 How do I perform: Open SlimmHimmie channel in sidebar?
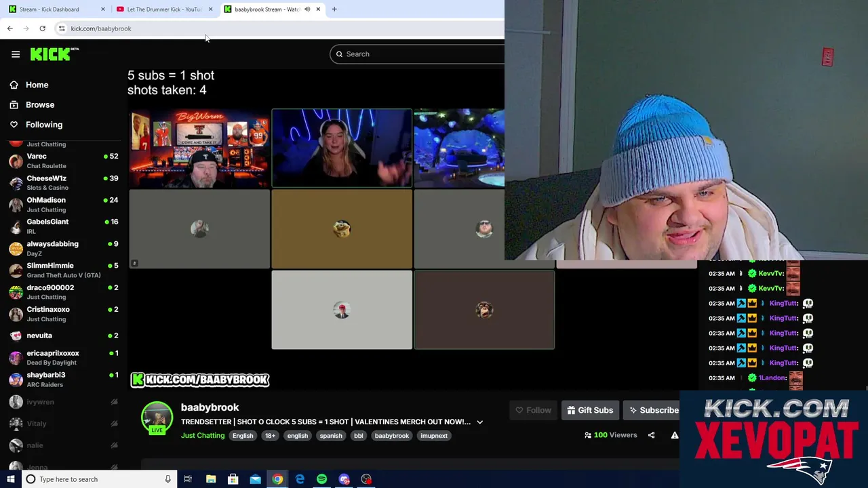(64, 270)
